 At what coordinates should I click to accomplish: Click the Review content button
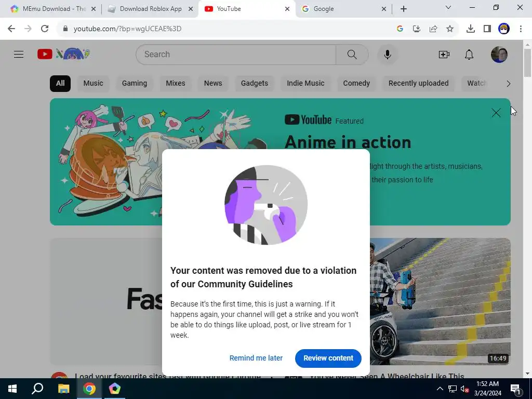point(328,358)
